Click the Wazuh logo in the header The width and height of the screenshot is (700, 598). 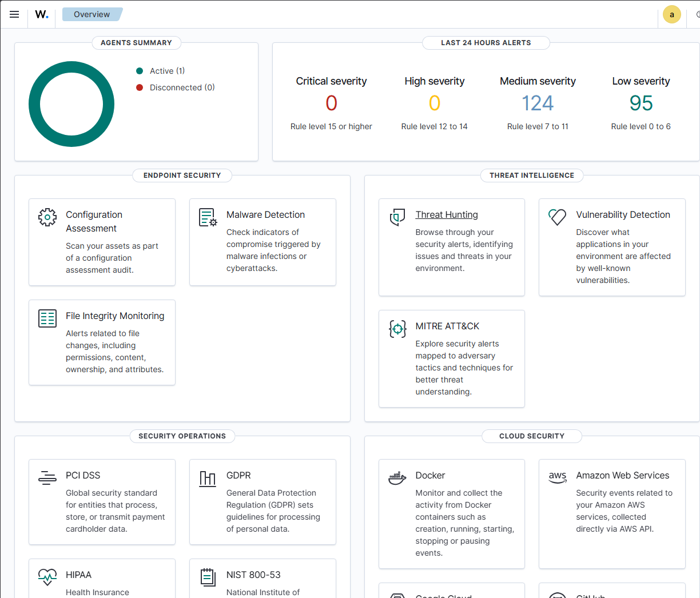pos(41,14)
